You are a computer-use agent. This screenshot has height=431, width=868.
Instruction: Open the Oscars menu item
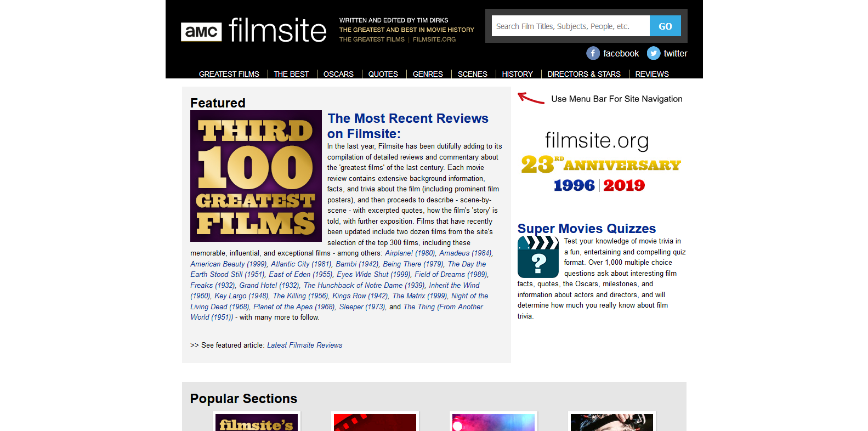click(338, 74)
